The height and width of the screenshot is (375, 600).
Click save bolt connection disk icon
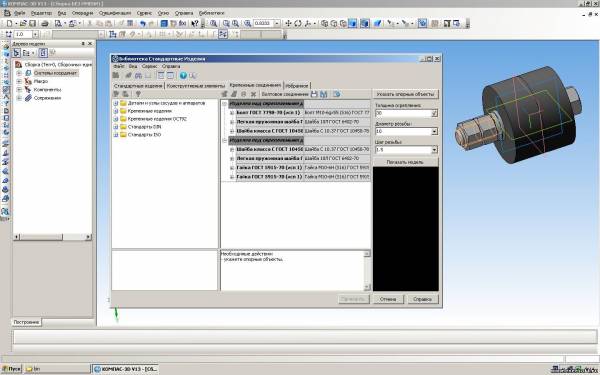click(x=314, y=94)
